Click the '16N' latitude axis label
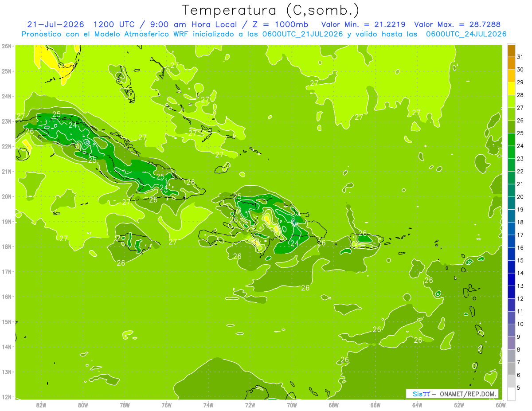The width and height of the screenshot is (532, 411). pyautogui.click(x=7, y=297)
